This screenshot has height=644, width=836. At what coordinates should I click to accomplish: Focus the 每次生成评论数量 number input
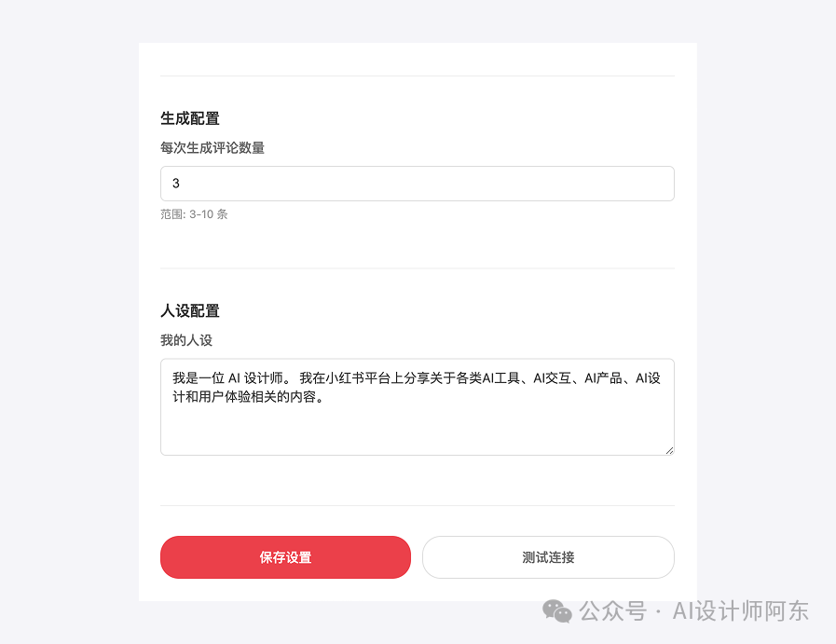(417, 184)
